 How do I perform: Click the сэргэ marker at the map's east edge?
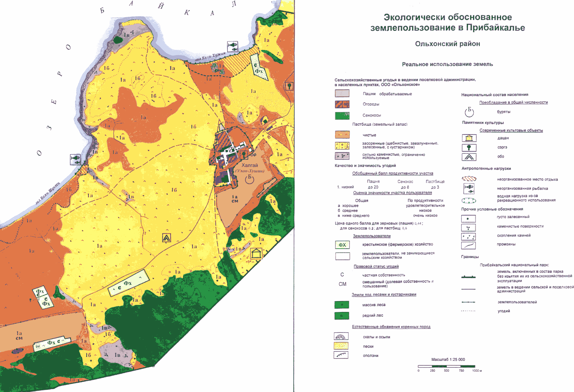(289, 86)
